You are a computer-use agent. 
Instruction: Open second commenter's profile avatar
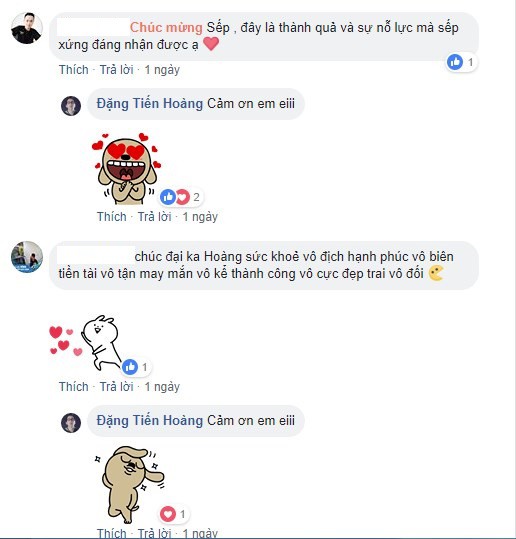tap(27, 257)
